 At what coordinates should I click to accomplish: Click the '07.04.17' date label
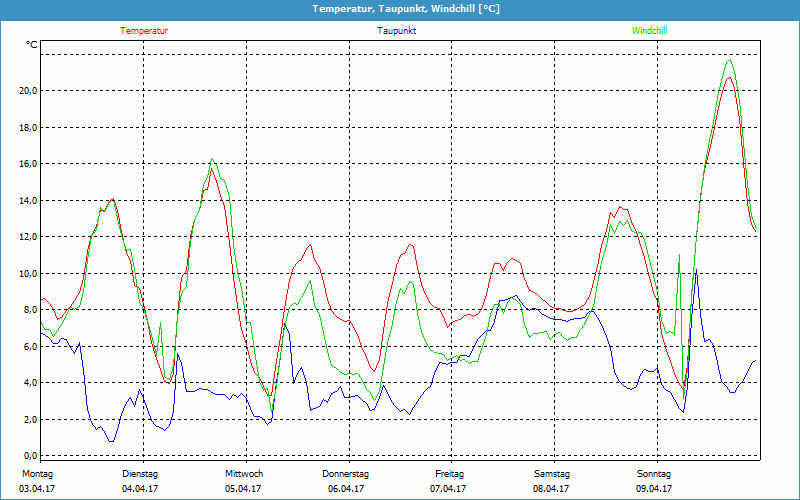pyautogui.click(x=448, y=489)
